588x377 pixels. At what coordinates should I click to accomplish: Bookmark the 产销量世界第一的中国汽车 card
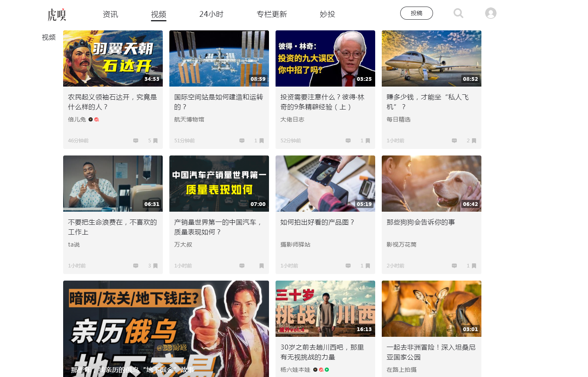(x=262, y=266)
